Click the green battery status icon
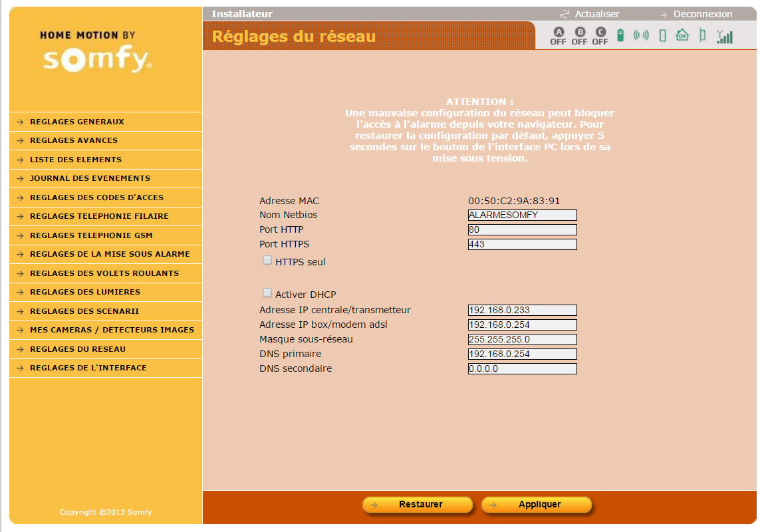The image size is (760, 532). pyautogui.click(x=620, y=36)
